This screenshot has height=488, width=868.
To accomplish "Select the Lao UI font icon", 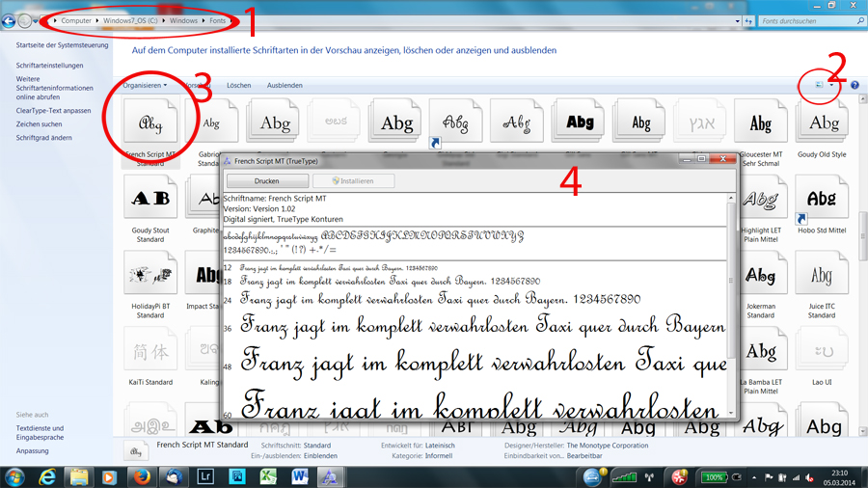I will click(822, 349).
